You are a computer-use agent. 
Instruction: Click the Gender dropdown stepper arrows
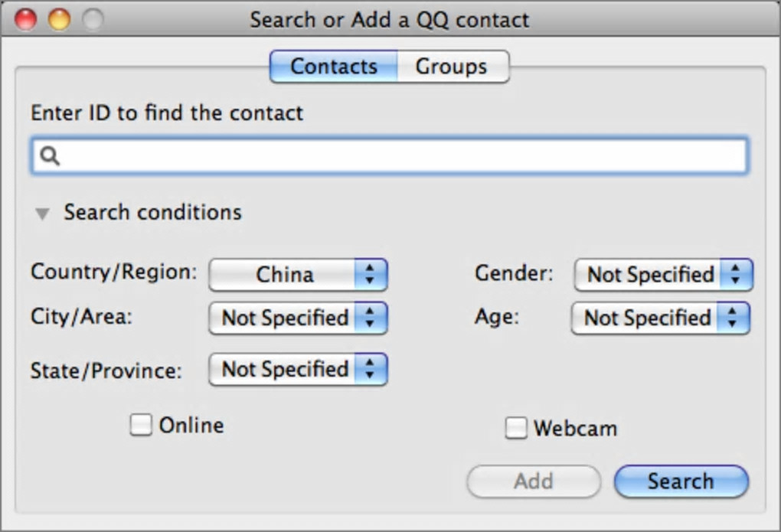pos(736,275)
